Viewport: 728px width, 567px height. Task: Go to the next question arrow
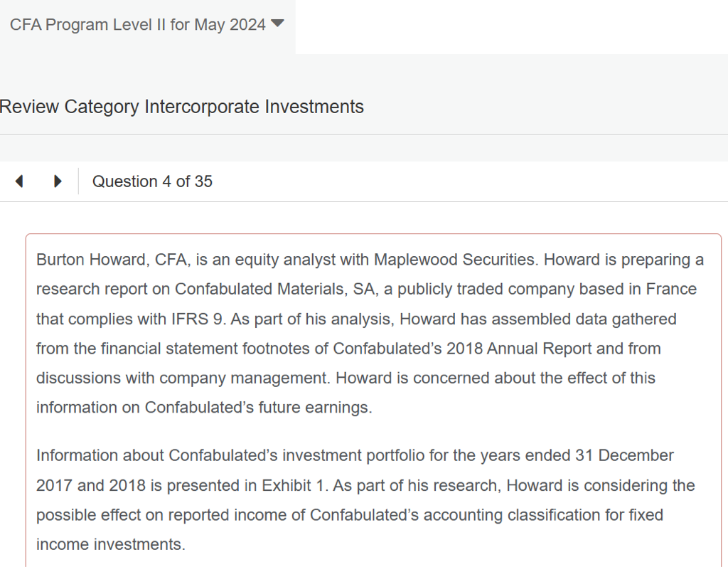click(58, 181)
